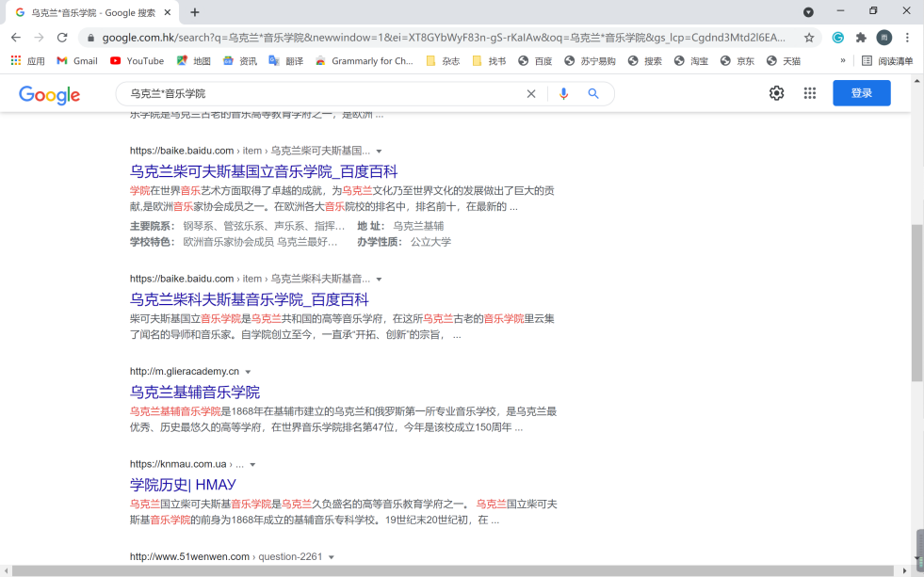Close the Google search tab
This screenshot has width=924, height=577.
click(168, 12)
